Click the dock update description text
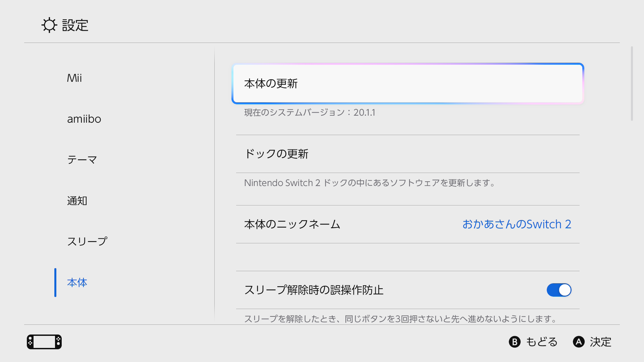 point(369,183)
